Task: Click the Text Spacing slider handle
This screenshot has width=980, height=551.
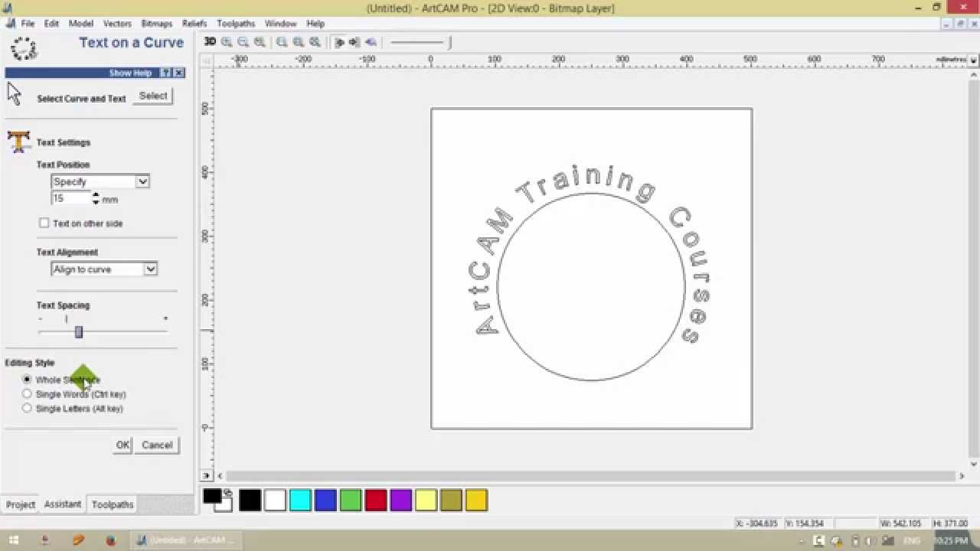Action: pos(78,331)
